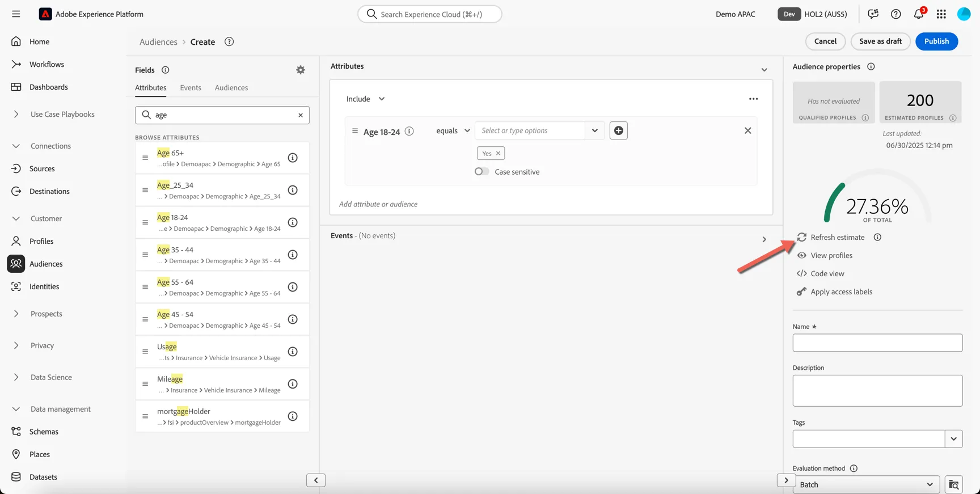This screenshot has height=494, width=980.
Task: Open the notifications bell
Action: pos(919,14)
